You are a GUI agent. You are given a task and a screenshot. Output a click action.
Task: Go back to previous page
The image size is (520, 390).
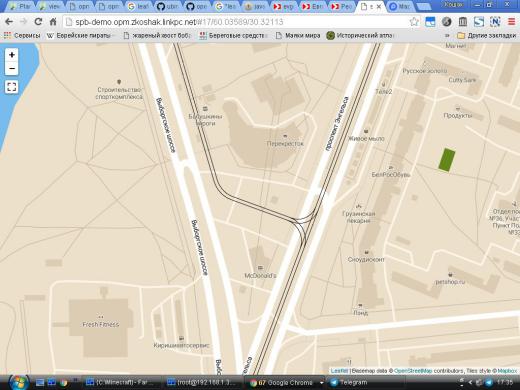point(9,22)
